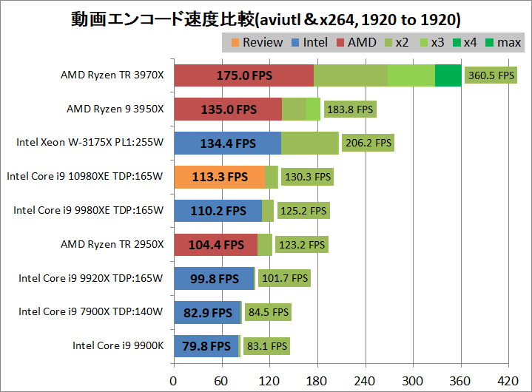Click the Intel Core i9 7900X label

tap(90, 311)
